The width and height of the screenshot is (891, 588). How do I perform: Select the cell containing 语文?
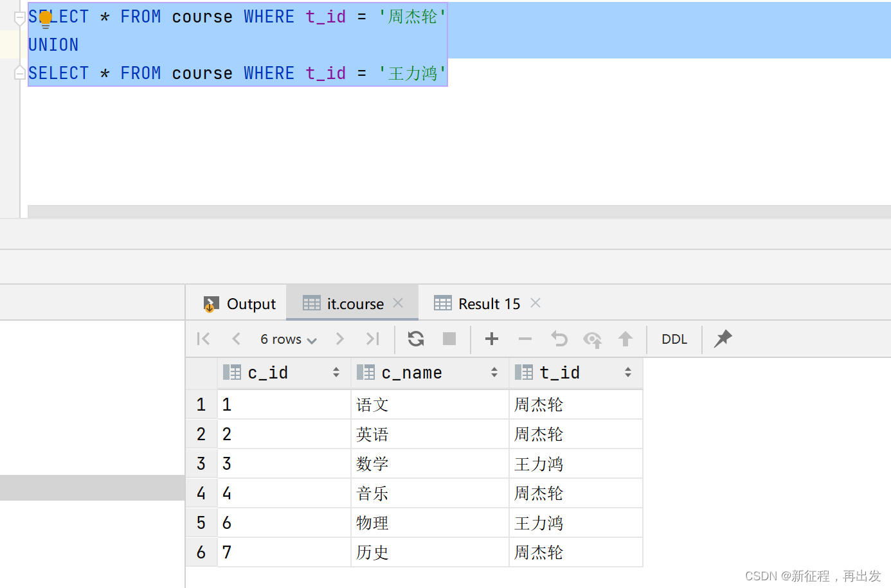click(430, 405)
